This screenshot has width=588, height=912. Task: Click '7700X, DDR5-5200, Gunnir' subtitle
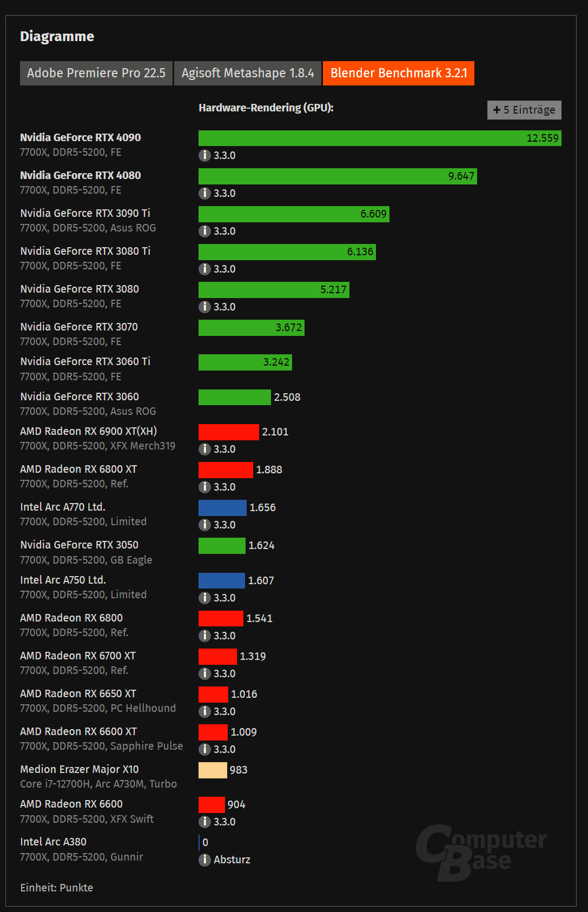tap(82, 857)
